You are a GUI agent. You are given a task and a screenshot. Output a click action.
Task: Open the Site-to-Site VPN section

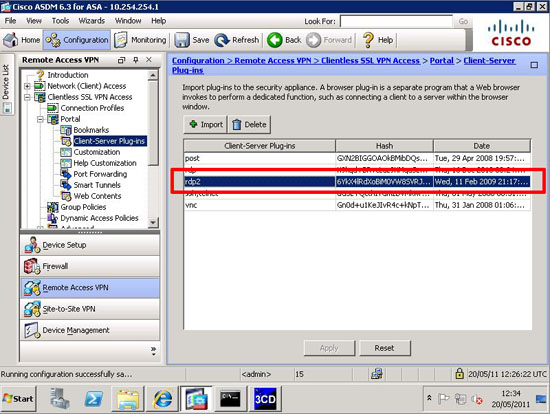click(90, 309)
